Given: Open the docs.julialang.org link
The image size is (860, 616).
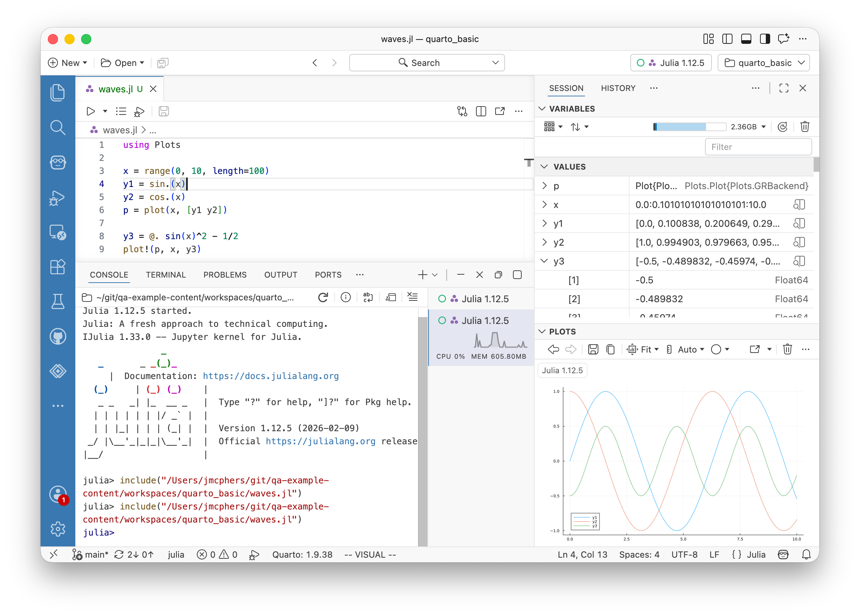Looking at the screenshot, I should [x=271, y=376].
